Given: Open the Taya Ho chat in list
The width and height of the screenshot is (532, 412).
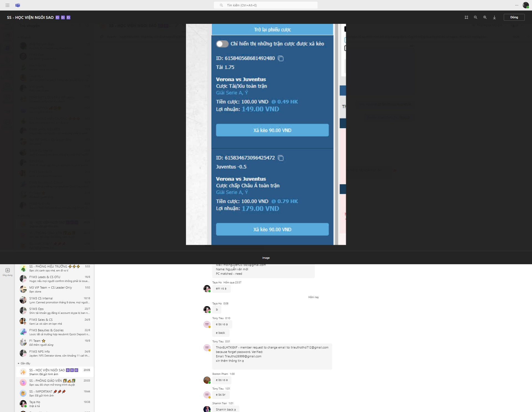Looking at the screenshot, I should [x=55, y=404].
